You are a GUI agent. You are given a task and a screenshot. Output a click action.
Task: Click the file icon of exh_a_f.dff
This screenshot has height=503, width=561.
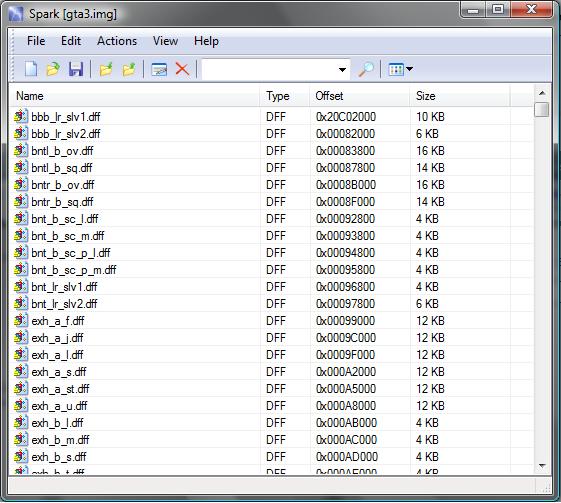pos(21,321)
